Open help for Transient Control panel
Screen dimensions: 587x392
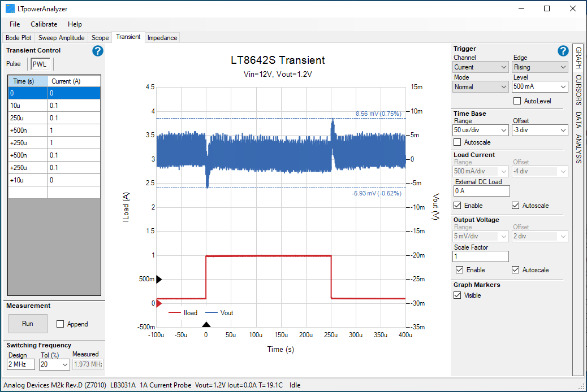(97, 51)
